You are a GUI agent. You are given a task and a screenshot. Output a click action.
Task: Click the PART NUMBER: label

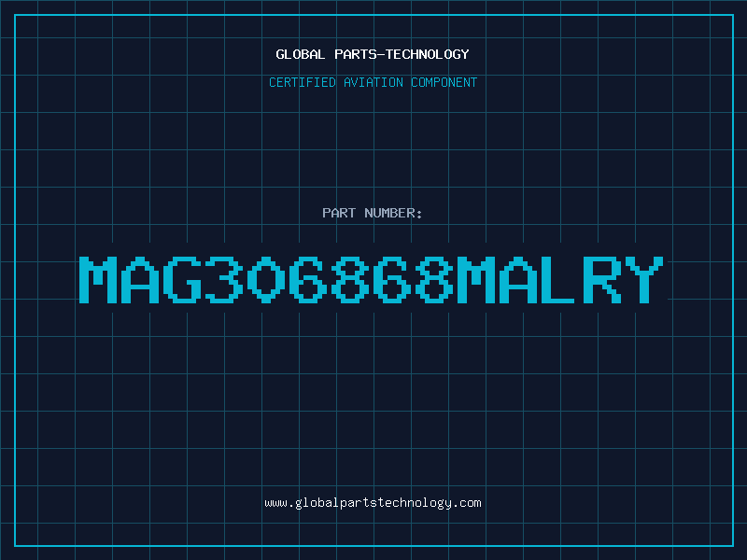(373, 213)
